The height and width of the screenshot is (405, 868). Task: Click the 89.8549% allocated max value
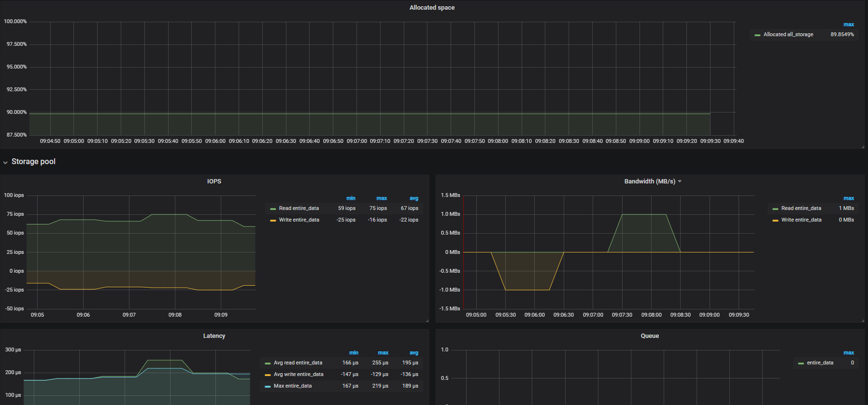[842, 35]
